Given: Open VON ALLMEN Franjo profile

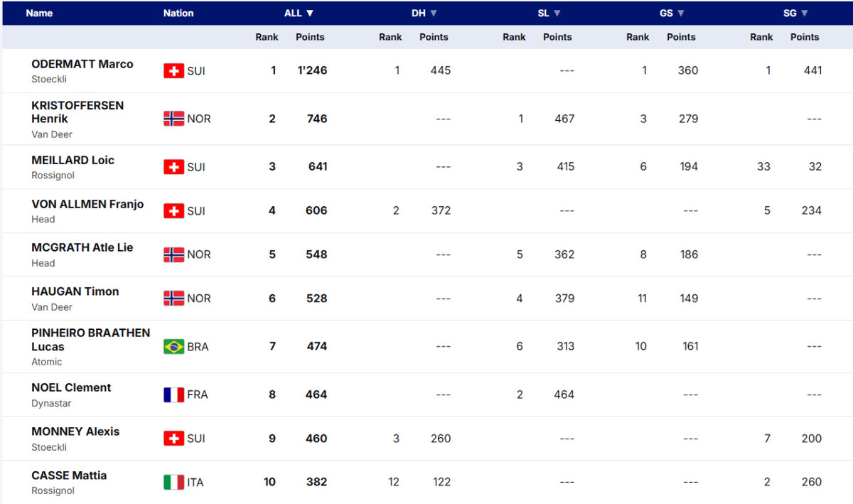Looking at the screenshot, I should pyautogui.click(x=87, y=204).
